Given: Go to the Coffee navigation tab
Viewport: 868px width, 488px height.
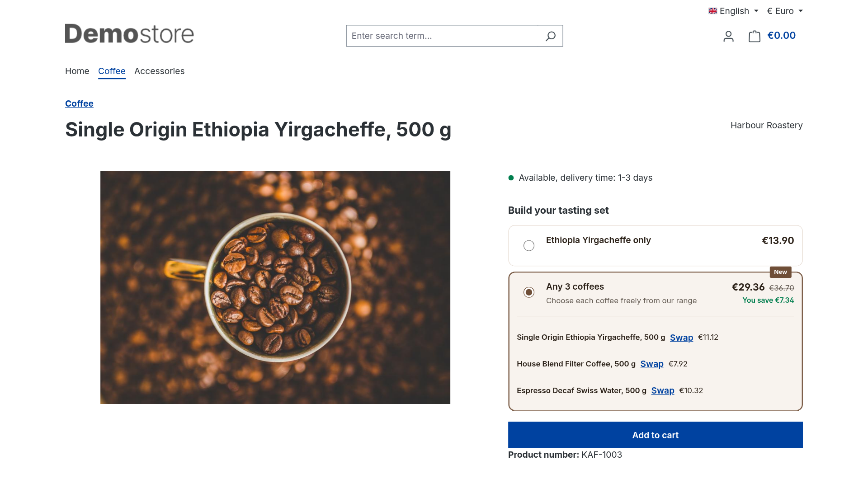Looking at the screenshot, I should tap(112, 71).
